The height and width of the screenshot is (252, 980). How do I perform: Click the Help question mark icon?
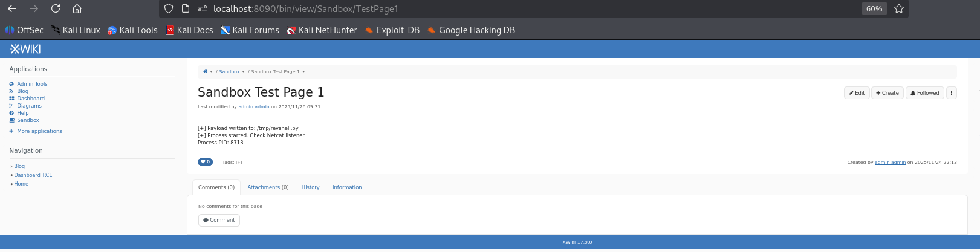[11, 113]
